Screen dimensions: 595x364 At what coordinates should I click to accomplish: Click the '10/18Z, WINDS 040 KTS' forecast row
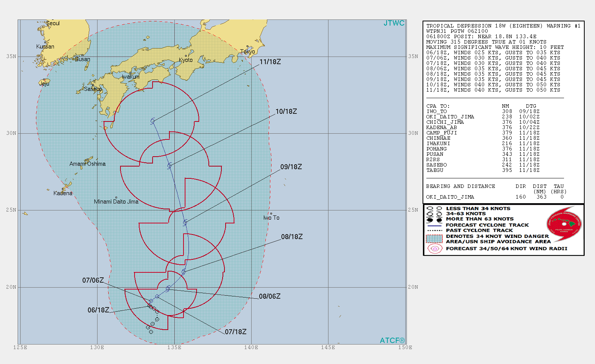(493, 85)
